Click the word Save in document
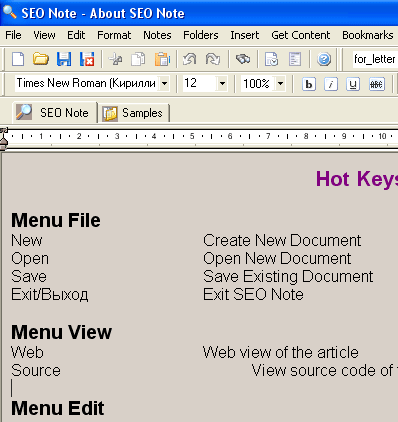This screenshot has width=398, height=422. coord(29,276)
